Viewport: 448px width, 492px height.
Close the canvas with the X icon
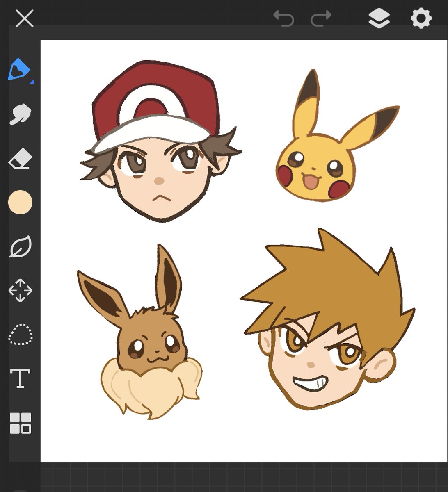point(24,19)
